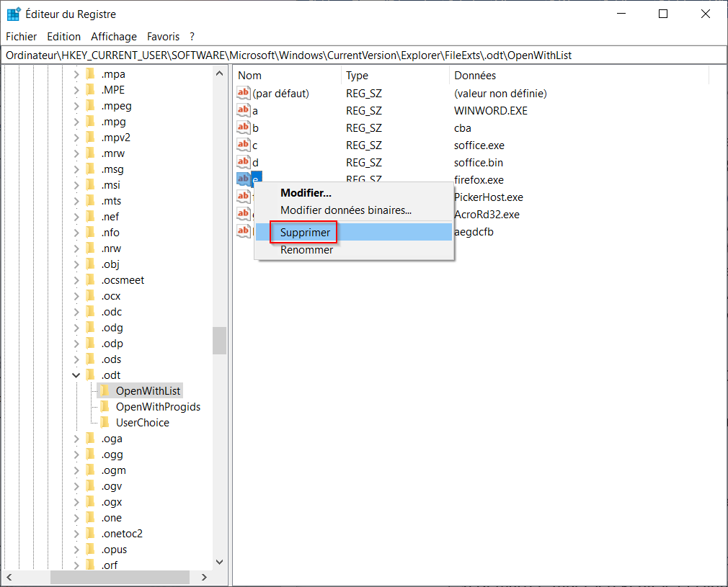Sort values by the Données column header
The image size is (728, 587).
[579, 75]
